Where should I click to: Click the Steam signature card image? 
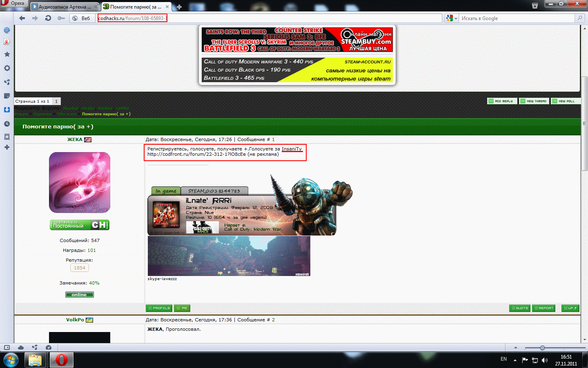(x=249, y=205)
